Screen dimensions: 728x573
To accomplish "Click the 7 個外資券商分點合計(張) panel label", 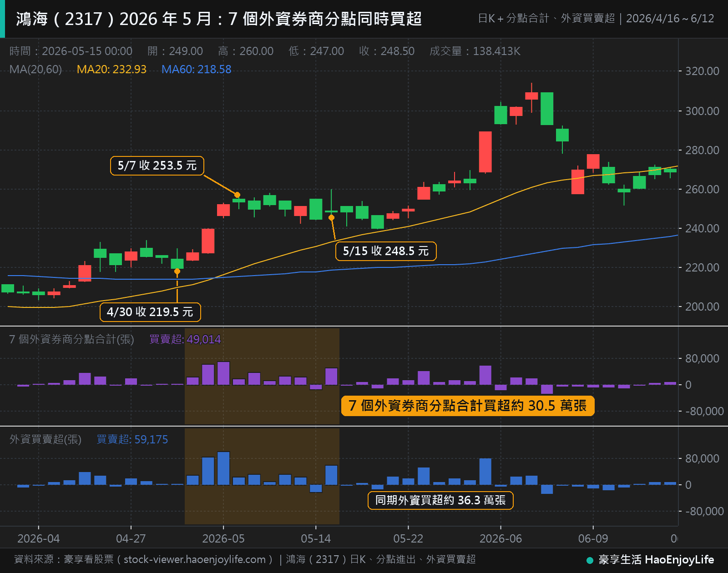I will [71, 340].
